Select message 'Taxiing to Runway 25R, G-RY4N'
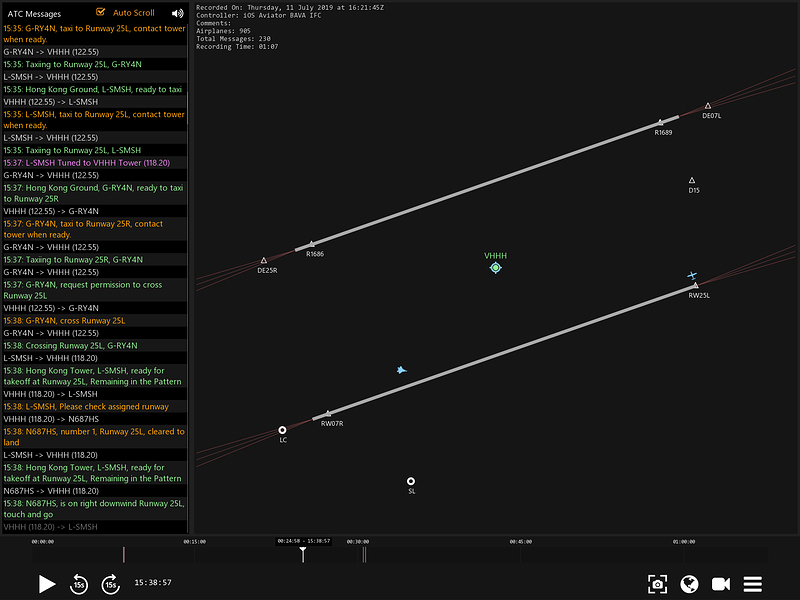This screenshot has width=800, height=600. click(x=94, y=260)
